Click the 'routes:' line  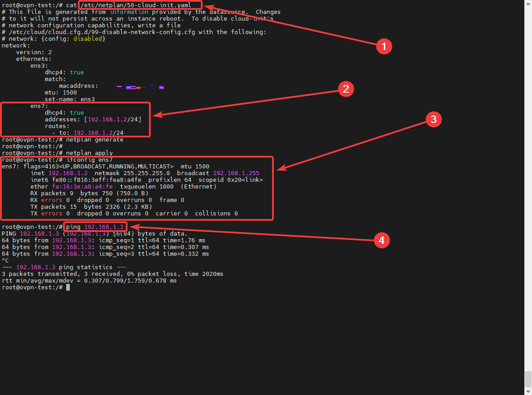click(x=57, y=126)
